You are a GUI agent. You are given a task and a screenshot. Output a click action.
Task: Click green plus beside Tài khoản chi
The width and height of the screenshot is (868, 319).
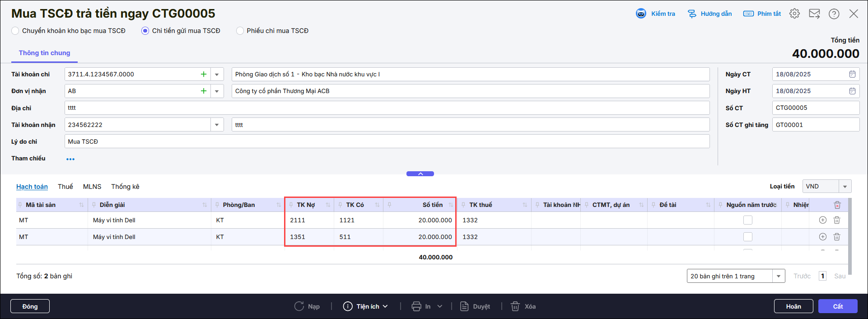[204, 74]
